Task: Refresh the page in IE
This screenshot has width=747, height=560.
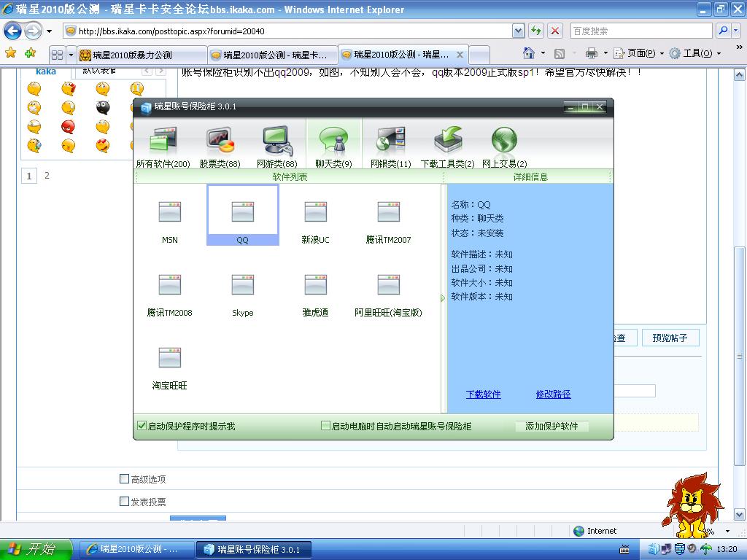Action: pos(536,31)
